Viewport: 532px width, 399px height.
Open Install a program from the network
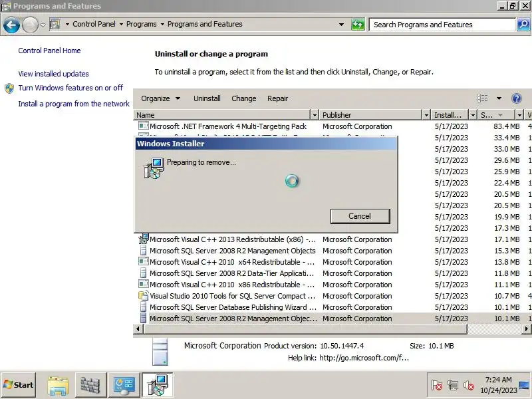click(x=74, y=104)
